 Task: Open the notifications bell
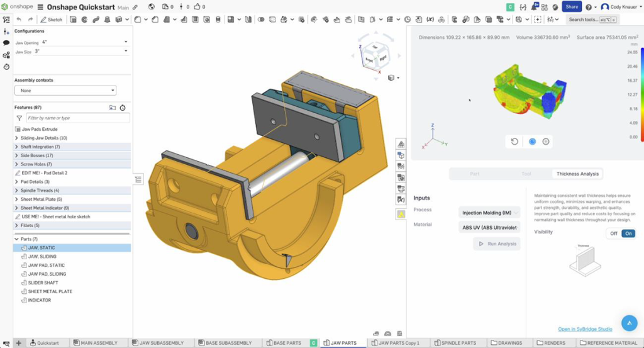tap(535, 7)
